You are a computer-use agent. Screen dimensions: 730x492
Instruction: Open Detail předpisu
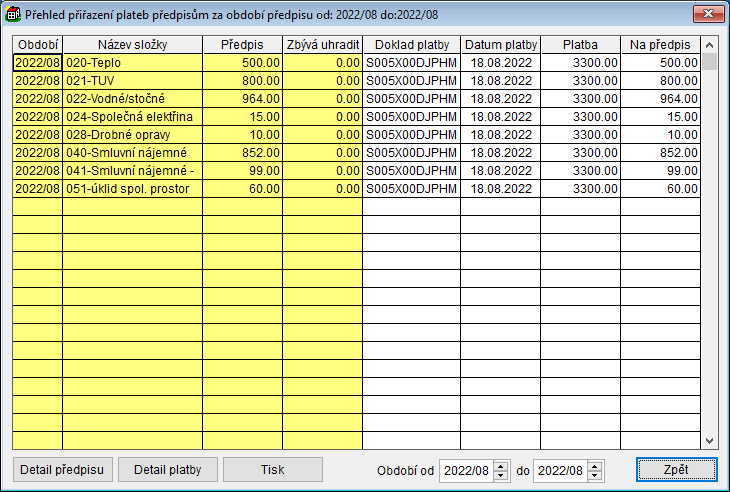point(63,470)
